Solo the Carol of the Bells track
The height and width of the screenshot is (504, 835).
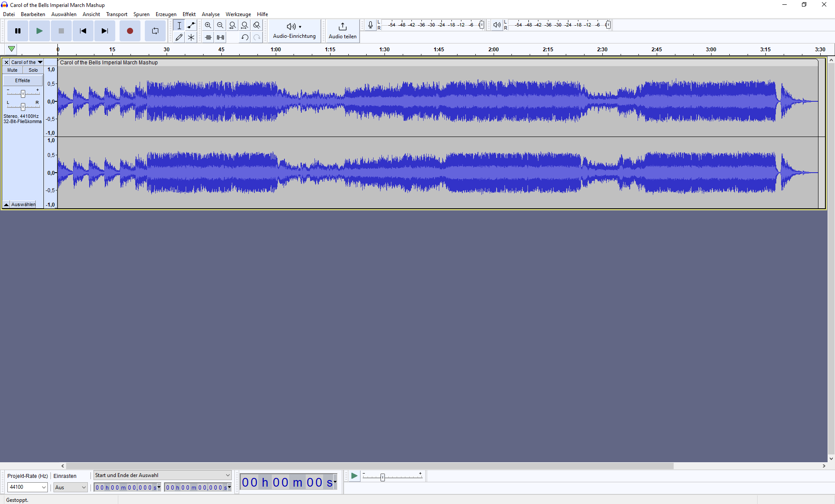click(33, 70)
